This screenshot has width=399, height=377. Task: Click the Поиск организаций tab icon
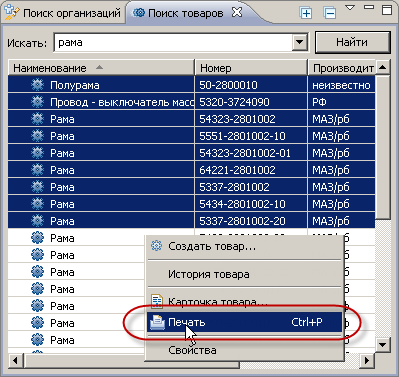coord(12,13)
